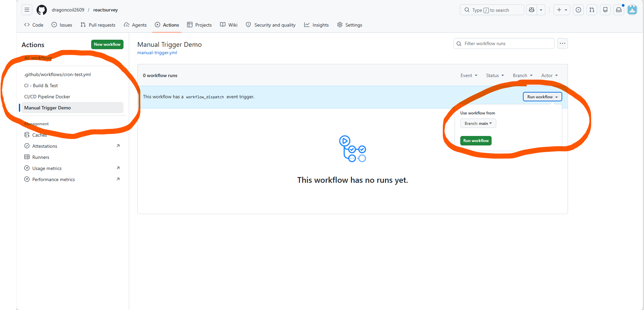Image resolution: width=644 pixels, height=310 pixels.
Task: Go to GitHub home via Octocat logo
Action: pos(42,10)
